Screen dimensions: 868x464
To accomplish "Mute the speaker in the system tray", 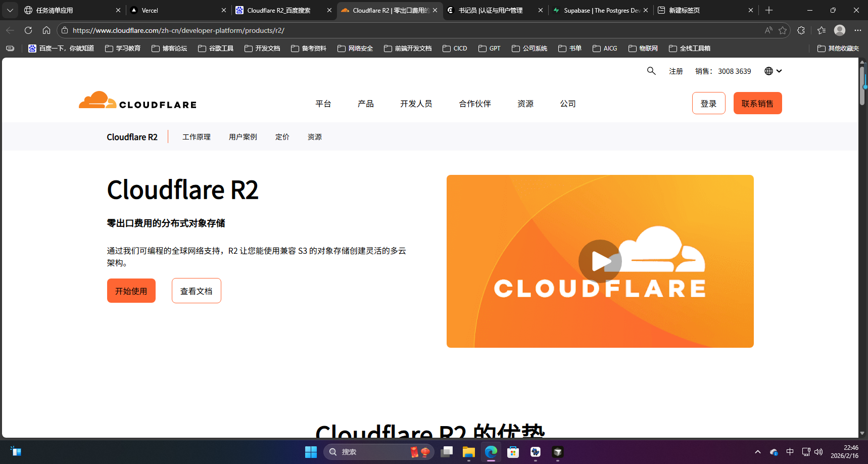I will pos(819,451).
